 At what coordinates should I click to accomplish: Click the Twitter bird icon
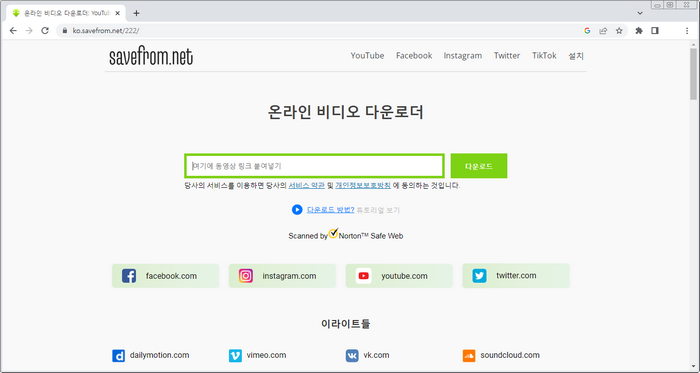point(479,276)
